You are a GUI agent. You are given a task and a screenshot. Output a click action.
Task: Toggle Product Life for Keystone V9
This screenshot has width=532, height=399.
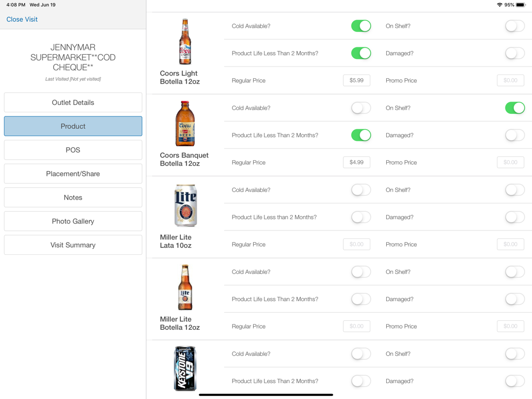(x=361, y=381)
